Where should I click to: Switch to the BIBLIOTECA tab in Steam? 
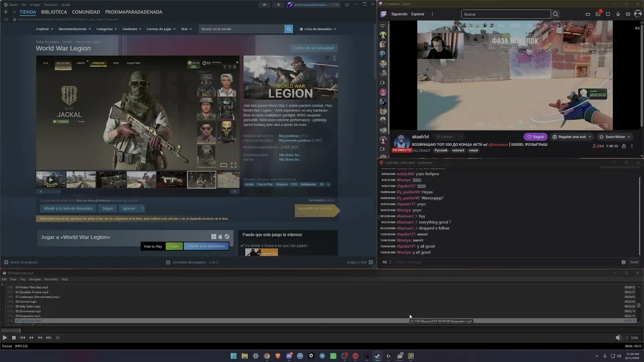pos(54,12)
